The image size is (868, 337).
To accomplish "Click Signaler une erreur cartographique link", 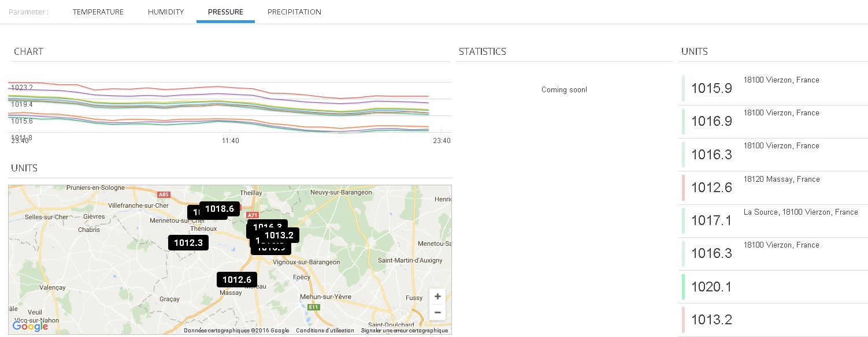I will coord(404,331).
